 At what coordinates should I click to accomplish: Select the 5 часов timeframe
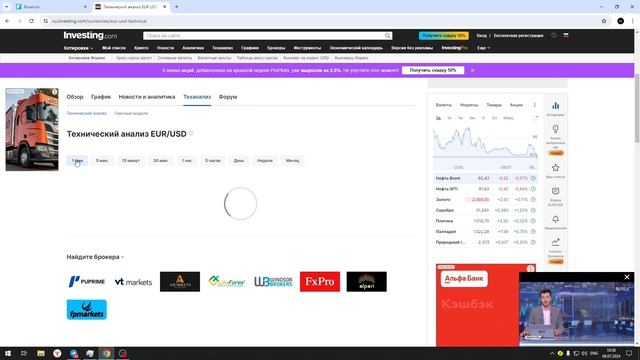(212, 160)
